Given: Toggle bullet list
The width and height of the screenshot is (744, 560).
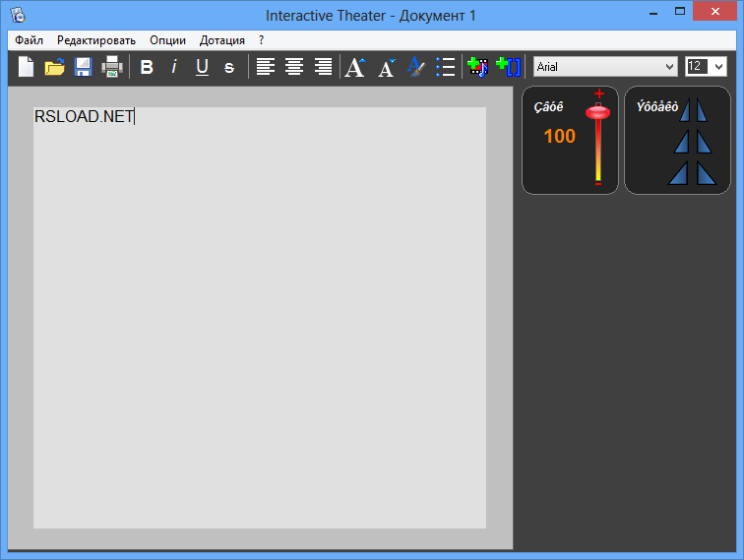Looking at the screenshot, I should pyautogui.click(x=446, y=67).
